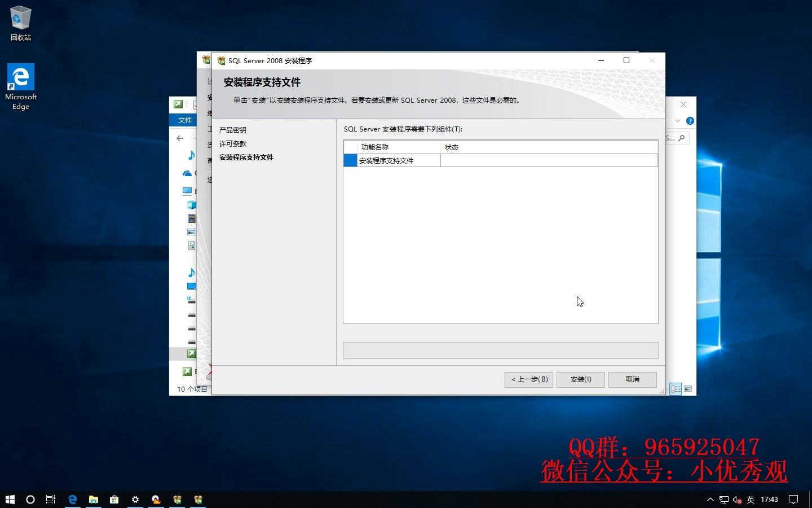Click the 功能名称 column header

(x=399, y=147)
